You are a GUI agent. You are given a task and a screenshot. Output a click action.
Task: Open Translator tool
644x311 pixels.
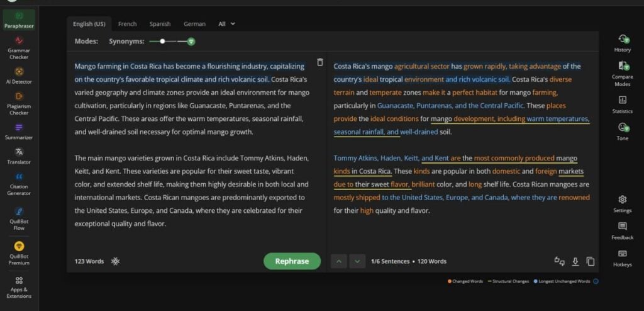(x=19, y=156)
